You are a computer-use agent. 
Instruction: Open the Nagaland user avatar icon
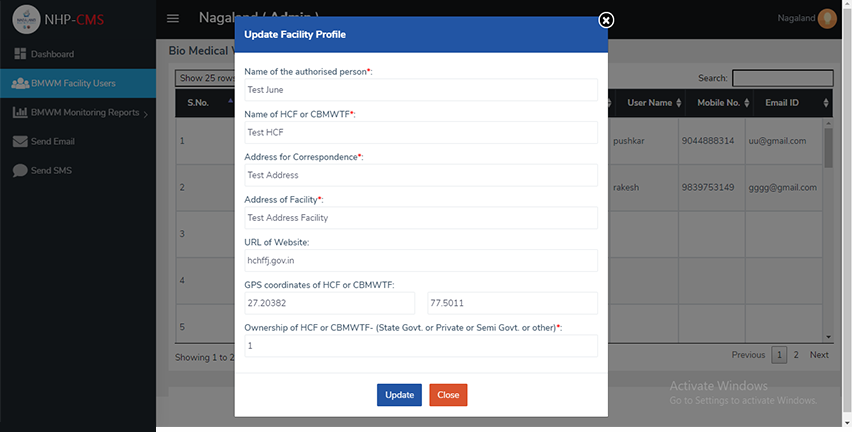pos(827,18)
